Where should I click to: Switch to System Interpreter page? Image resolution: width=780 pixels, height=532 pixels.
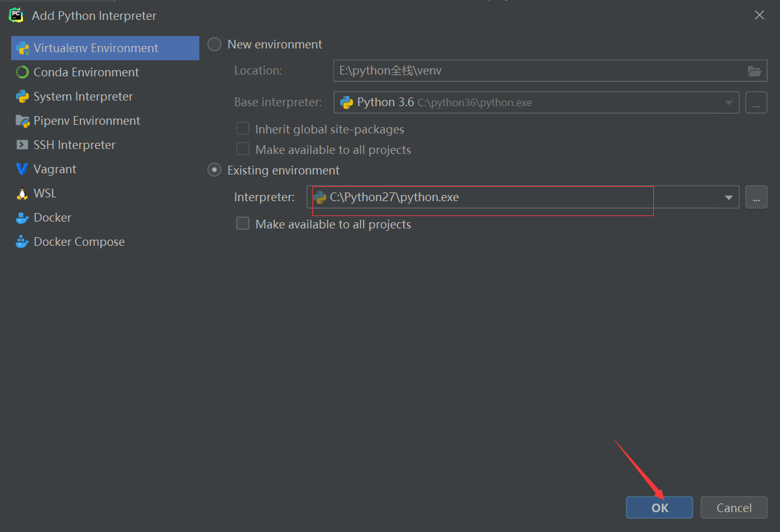click(105, 97)
